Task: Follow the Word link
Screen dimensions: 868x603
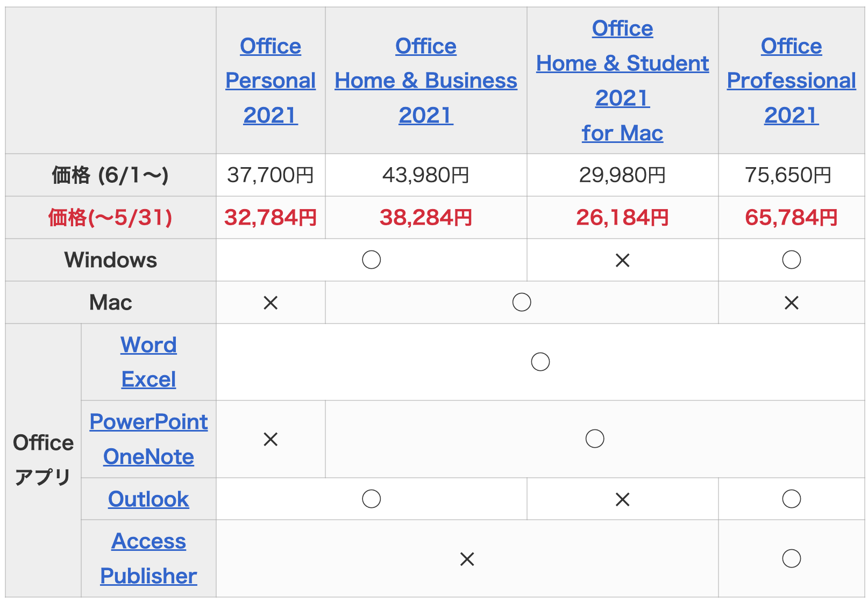Action: click(x=148, y=345)
